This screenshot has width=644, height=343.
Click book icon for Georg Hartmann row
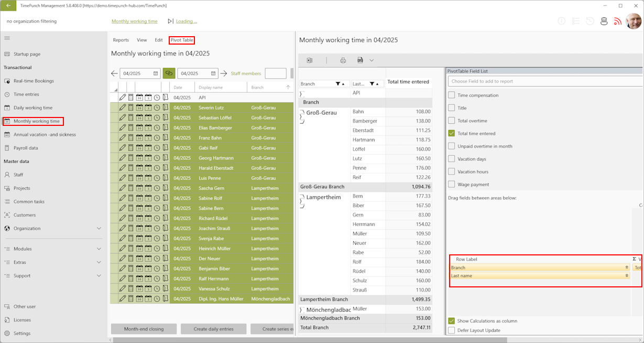pyautogui.click(x=166, y=158)
